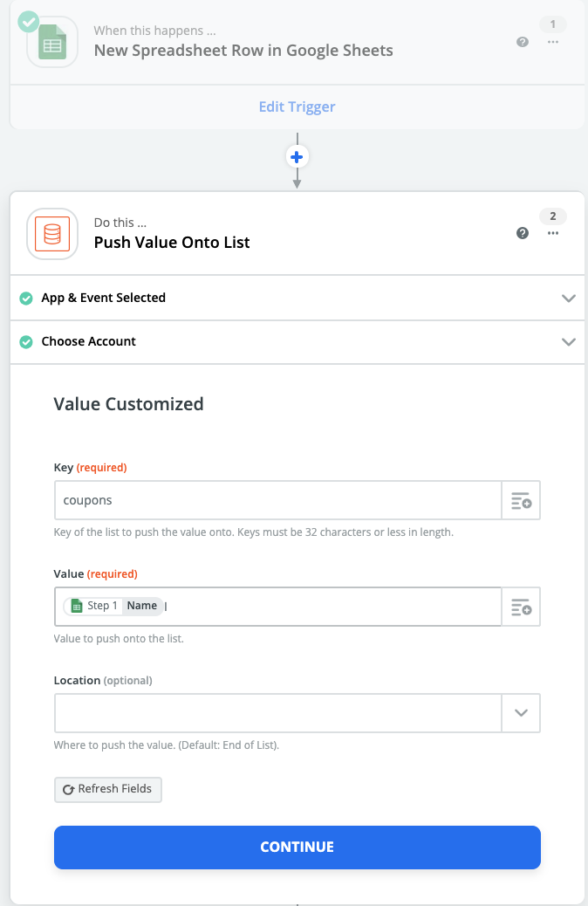Click insert data icon beside Key field

coord(521,501)
